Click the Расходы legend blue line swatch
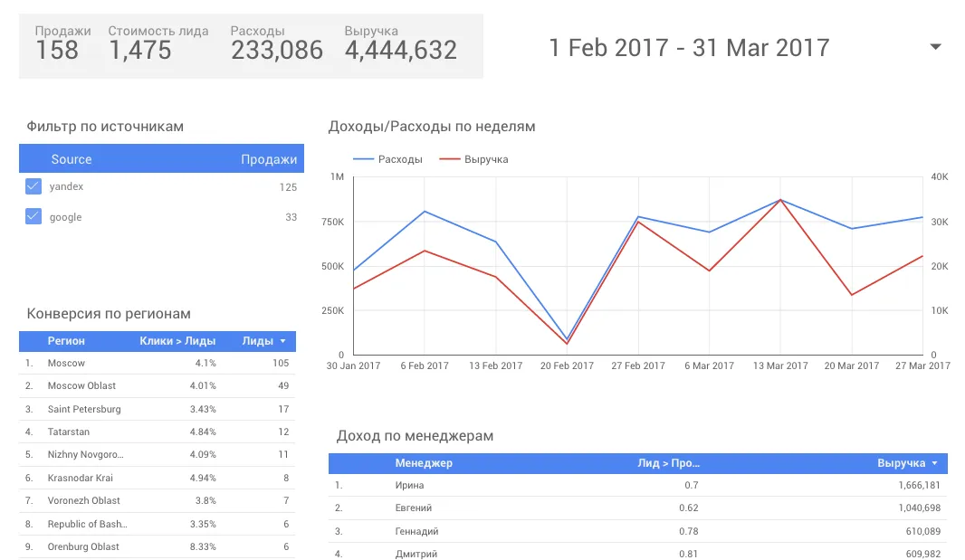 click(363, 159)
